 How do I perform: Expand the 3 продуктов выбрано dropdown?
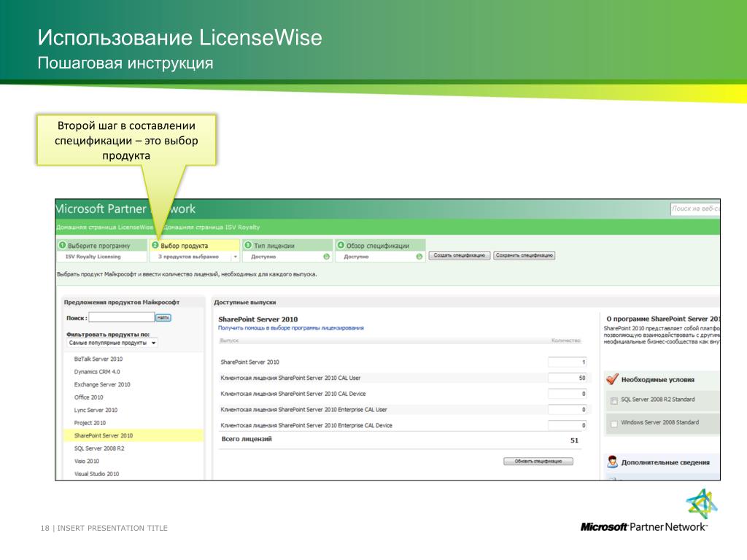pos(236,257)
